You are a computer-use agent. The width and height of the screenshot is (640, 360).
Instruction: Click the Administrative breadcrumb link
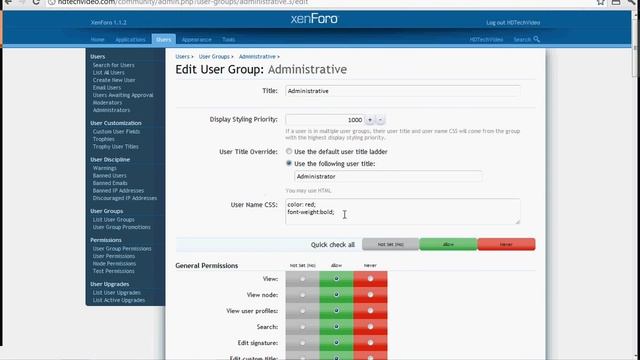[257, 57]
